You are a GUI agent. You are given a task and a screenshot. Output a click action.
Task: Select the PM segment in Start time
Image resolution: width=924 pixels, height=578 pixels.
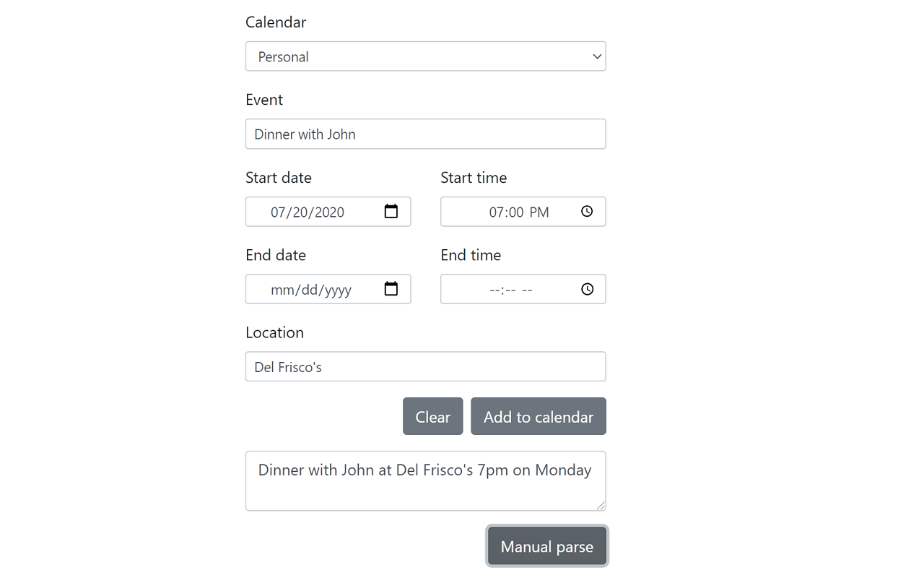[x=539, y=212]
